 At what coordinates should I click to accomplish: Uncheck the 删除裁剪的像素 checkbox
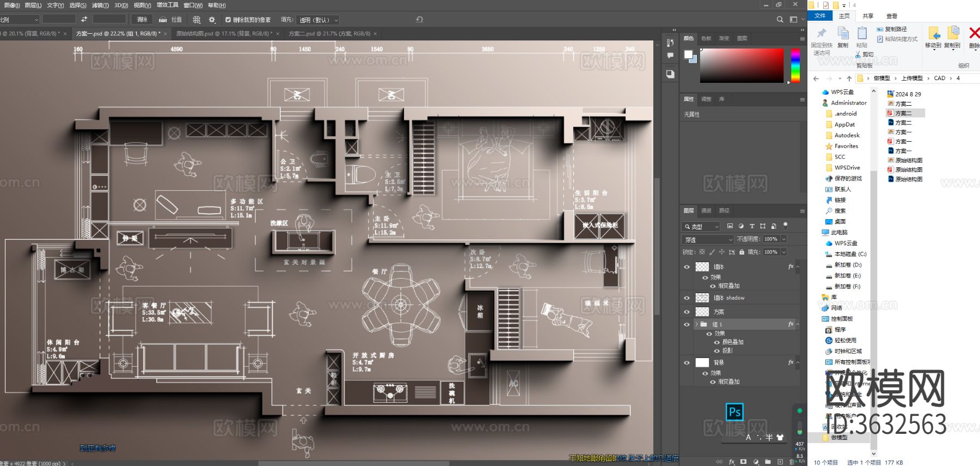click(228, 20)
